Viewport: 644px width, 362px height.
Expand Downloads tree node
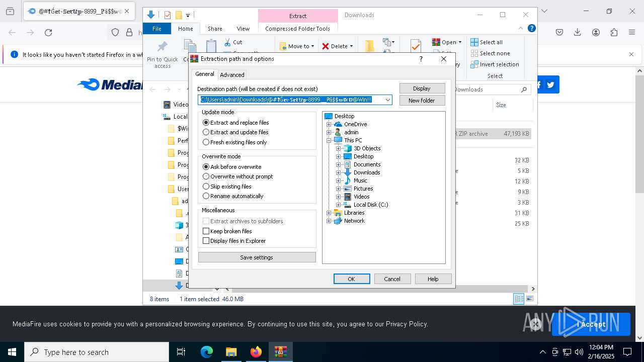point(338,172)
